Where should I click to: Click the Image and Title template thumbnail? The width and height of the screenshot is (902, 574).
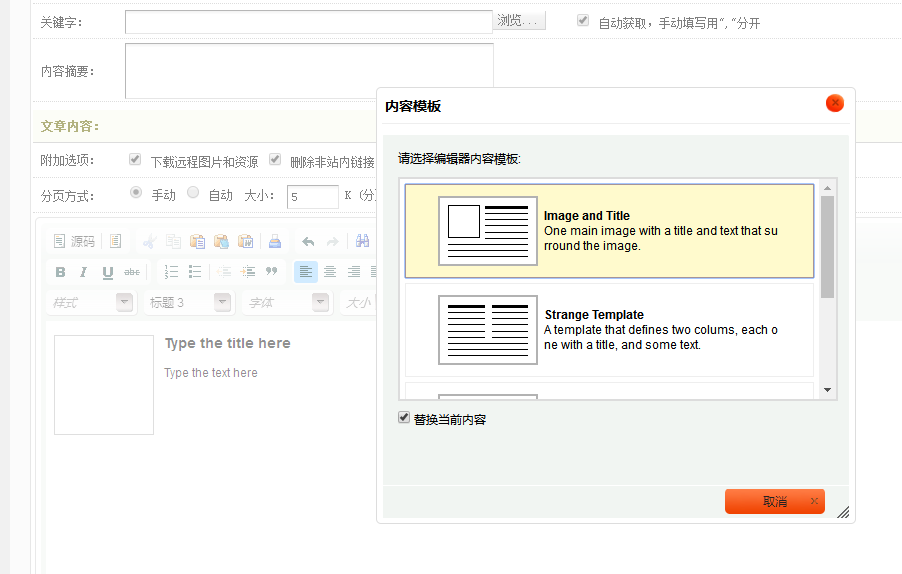(x=488, y=231)
